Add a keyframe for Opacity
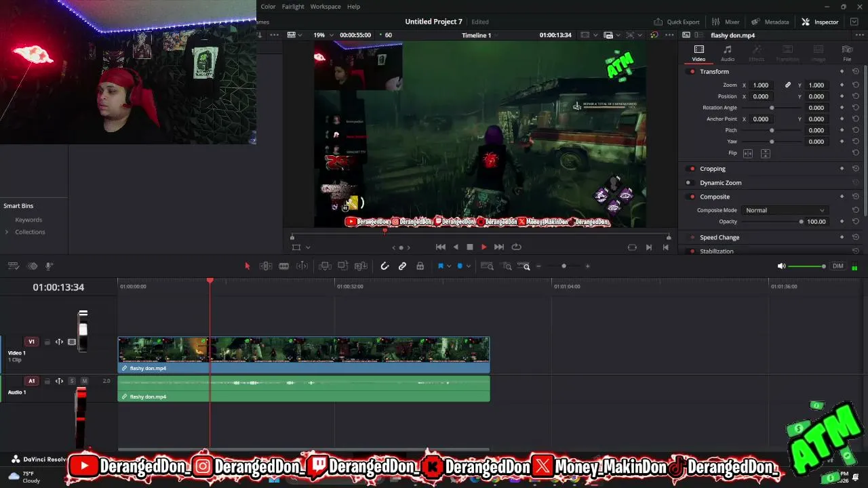 tap(842, 222)
